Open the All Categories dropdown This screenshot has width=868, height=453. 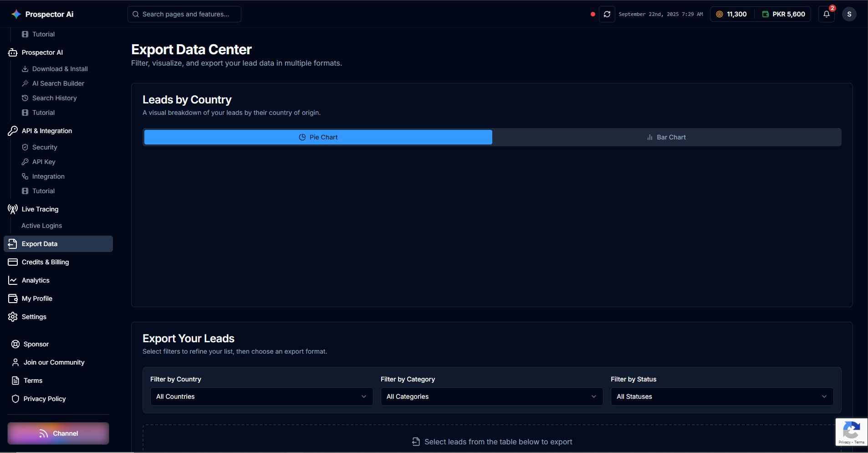click(x=491, y=396)
